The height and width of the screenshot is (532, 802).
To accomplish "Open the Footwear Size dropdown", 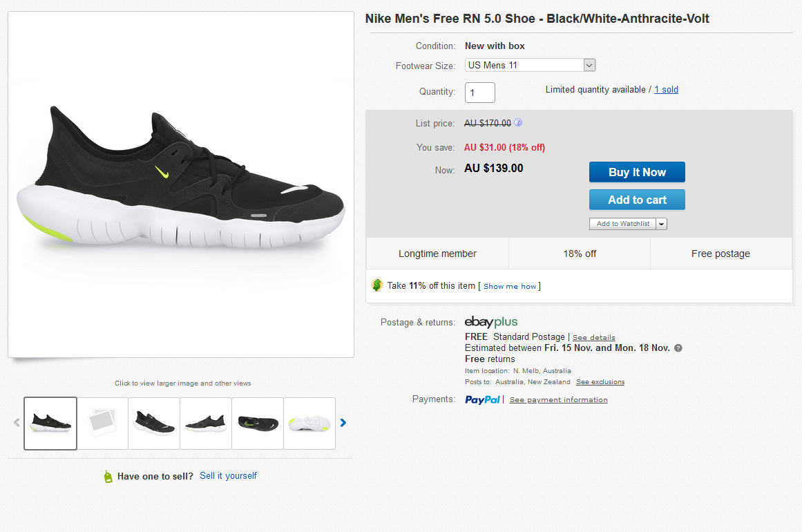I will click(x=530, y=65).
